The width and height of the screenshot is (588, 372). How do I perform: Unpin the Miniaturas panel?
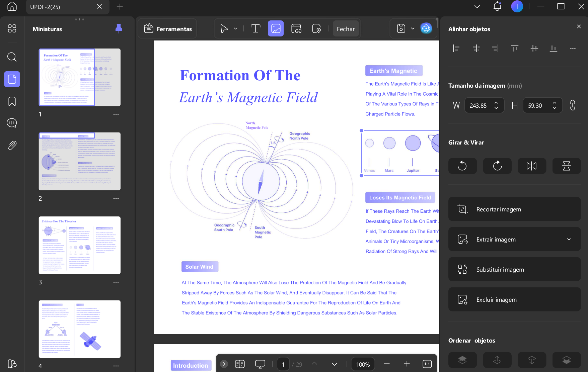click(x=119, y=29)
